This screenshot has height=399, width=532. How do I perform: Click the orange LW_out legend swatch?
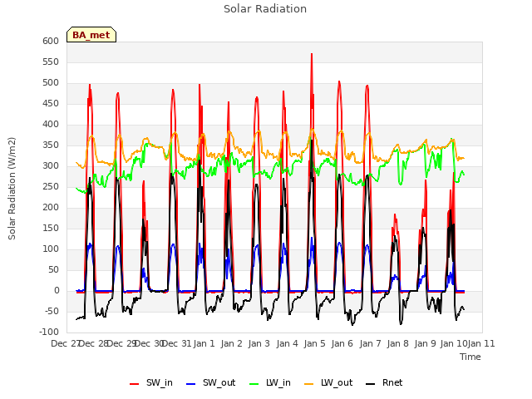(309, 384)
